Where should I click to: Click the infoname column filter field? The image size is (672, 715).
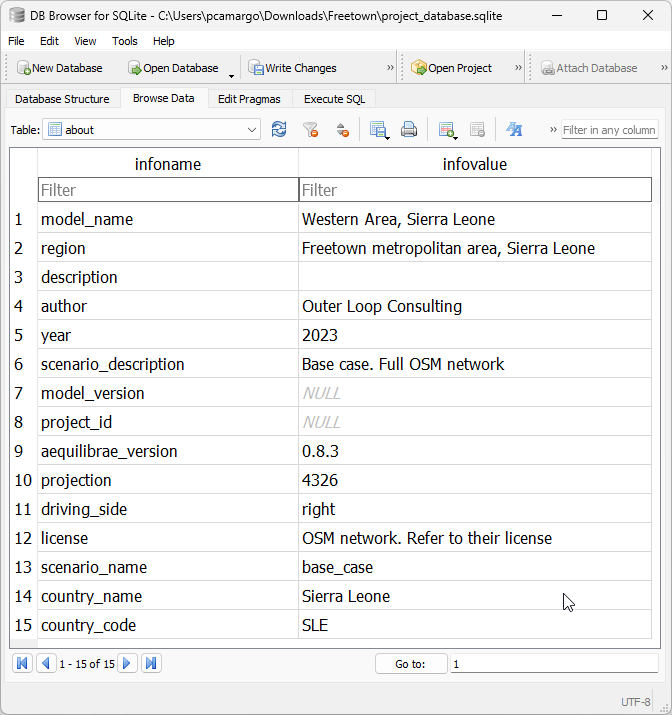(x=167, y=190)
